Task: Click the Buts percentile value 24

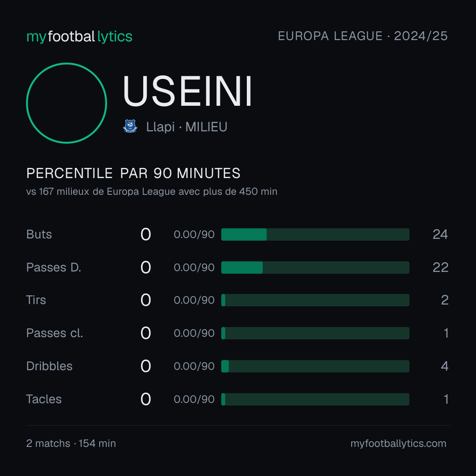Action: [440, 234]
